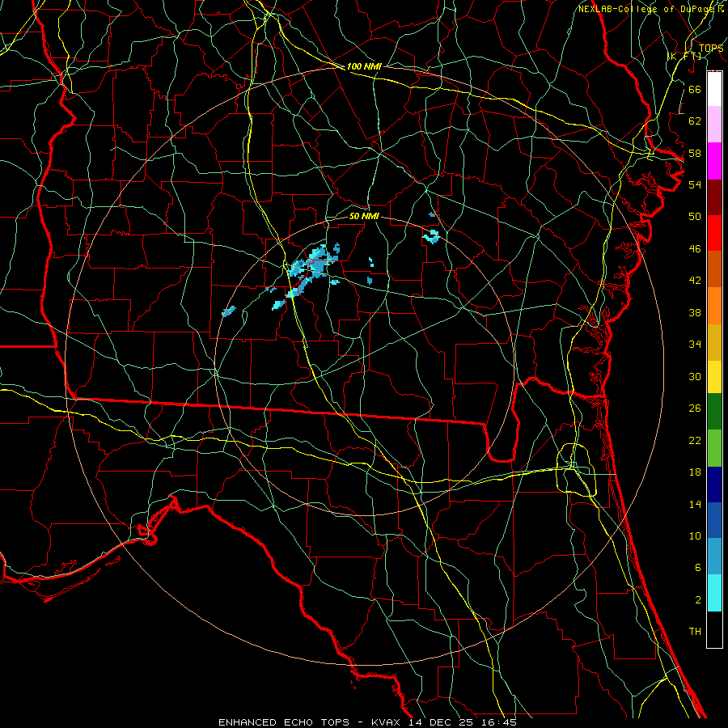Click the "66" legend value

pyautogui.click(x=695, y=89)
